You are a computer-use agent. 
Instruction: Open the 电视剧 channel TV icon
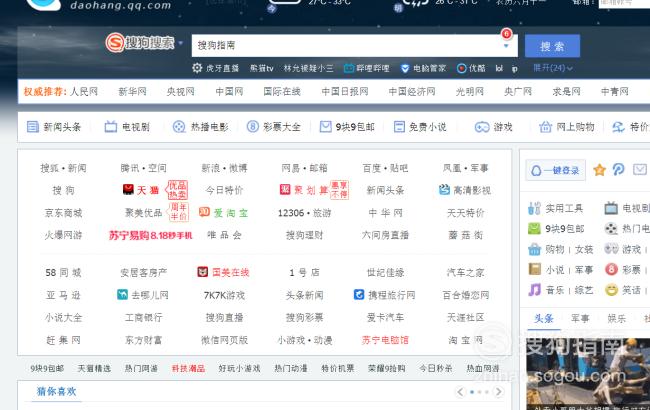click(111, 127)
